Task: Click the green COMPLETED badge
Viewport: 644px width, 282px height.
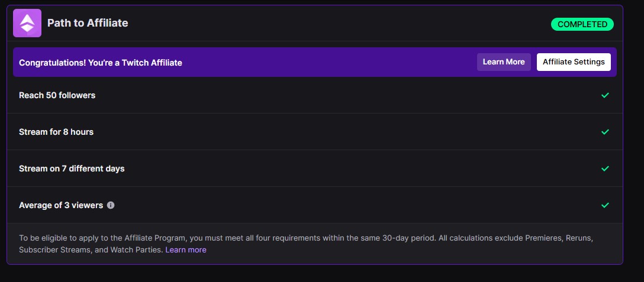Action: tap(582, 24)
